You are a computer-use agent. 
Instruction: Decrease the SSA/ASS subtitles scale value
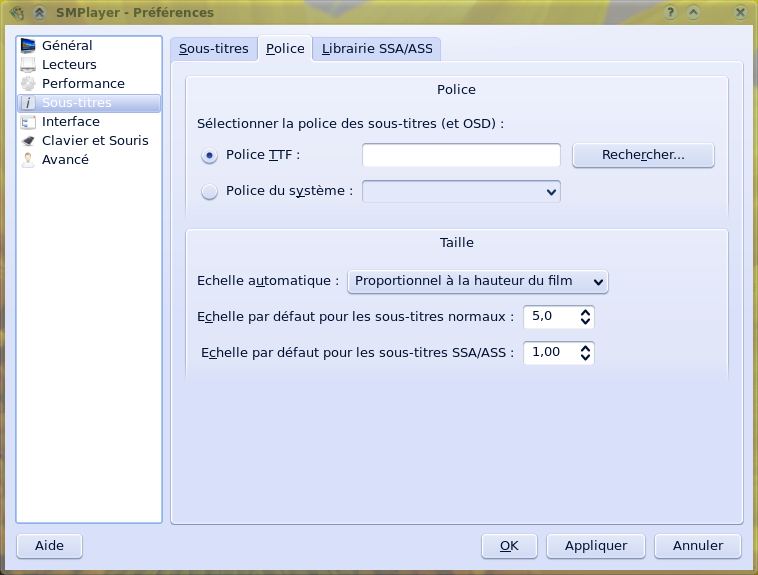pyautogui.click(x=586, y=358)
